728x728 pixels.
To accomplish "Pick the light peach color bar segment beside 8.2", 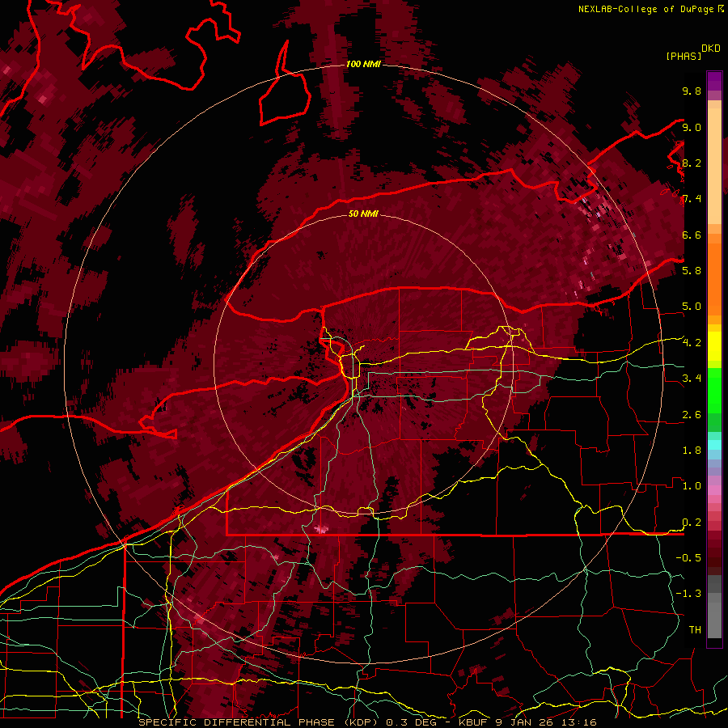I will pyautogui.click(x=714, y=166).
